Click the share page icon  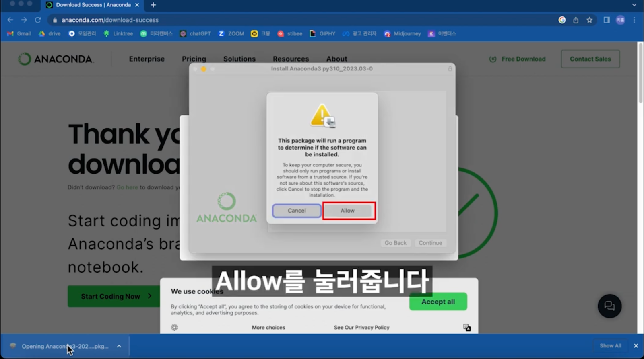(576, 20)
